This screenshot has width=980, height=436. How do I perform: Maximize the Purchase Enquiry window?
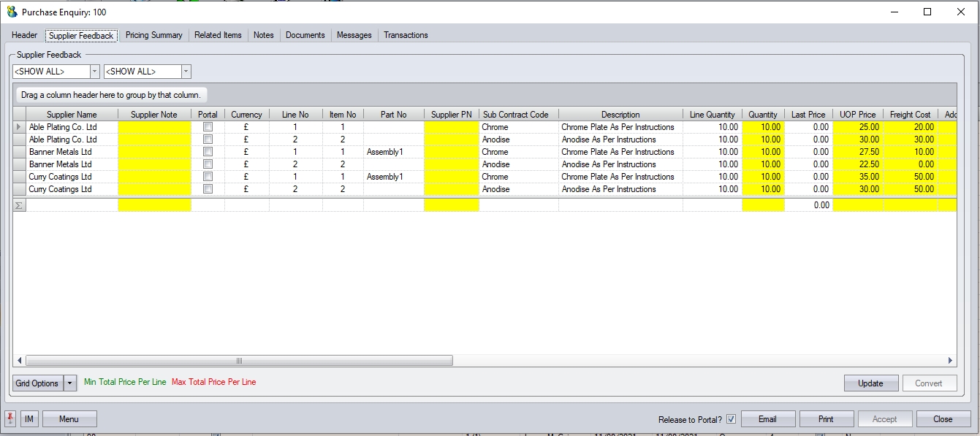927,12
